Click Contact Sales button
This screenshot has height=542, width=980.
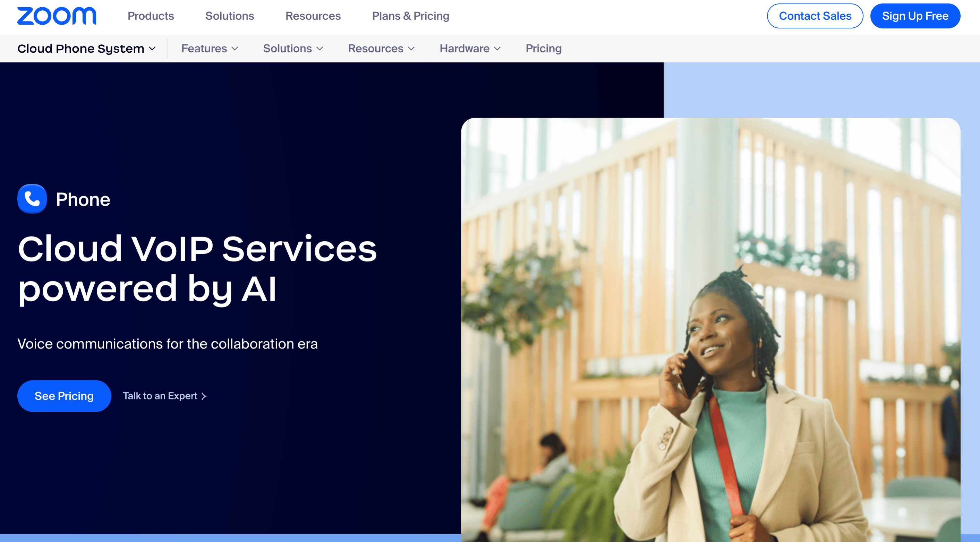[x=815, y=16]
